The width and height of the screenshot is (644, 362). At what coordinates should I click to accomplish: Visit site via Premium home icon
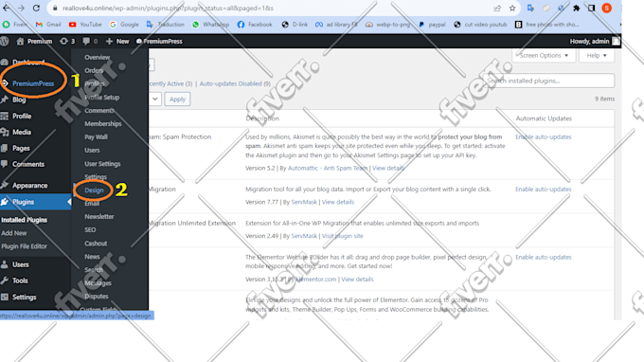point(34,41)
